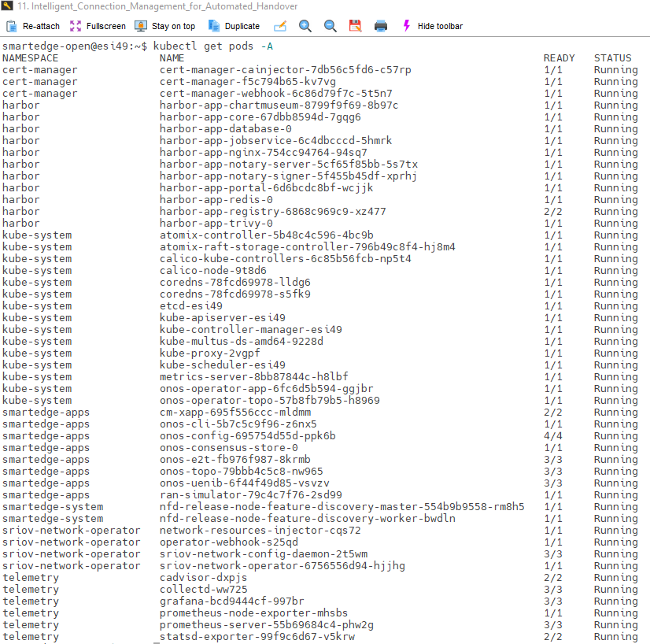Click sriov-network-config-daemon-2t5wm pod name
The image size is (650, 644).
point(264,554)
